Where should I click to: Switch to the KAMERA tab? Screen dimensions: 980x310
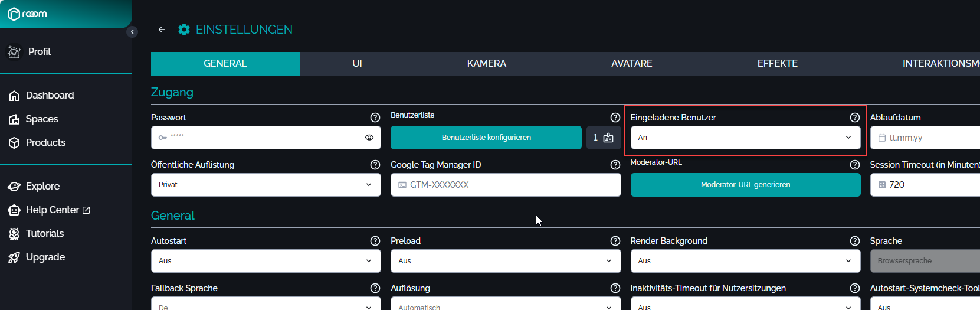point(486,64)
